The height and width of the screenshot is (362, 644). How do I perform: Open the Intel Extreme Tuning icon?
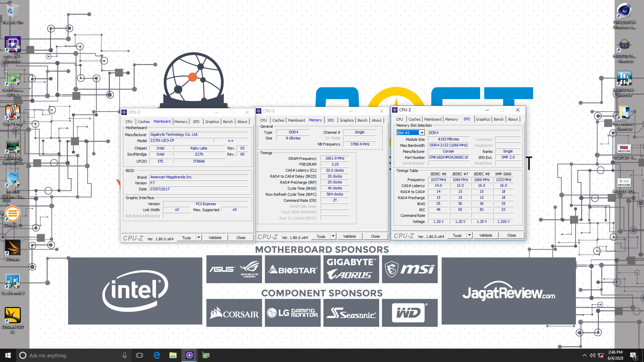12,185
